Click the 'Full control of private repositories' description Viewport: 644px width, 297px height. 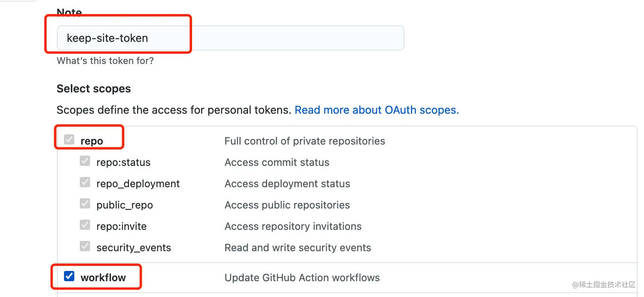305,141
